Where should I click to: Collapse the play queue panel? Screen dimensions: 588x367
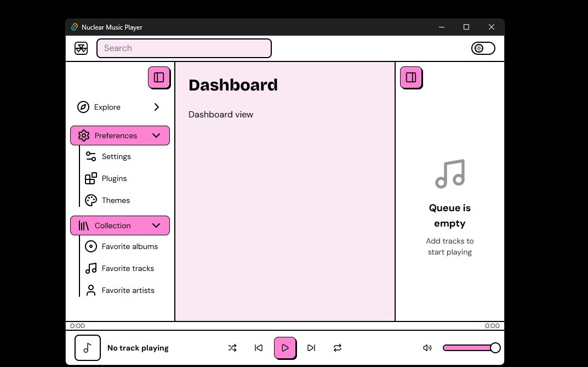click(x=411, y=78)
